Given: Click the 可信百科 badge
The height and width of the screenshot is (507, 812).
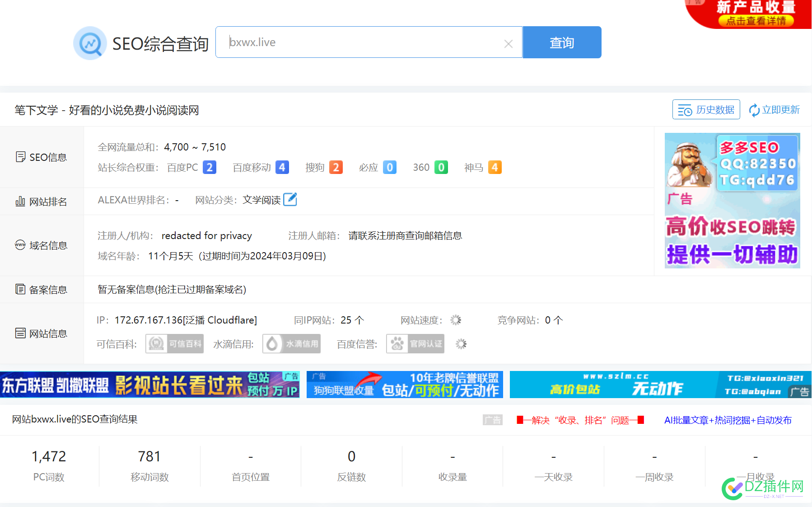Looking at the screenshot, I should 174,344.
